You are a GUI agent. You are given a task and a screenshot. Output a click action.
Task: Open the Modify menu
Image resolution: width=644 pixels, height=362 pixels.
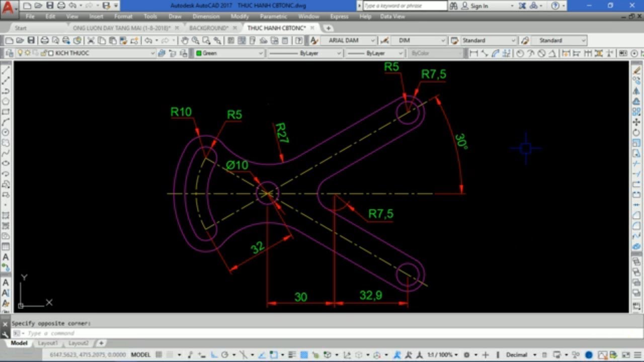pos(239,16)
